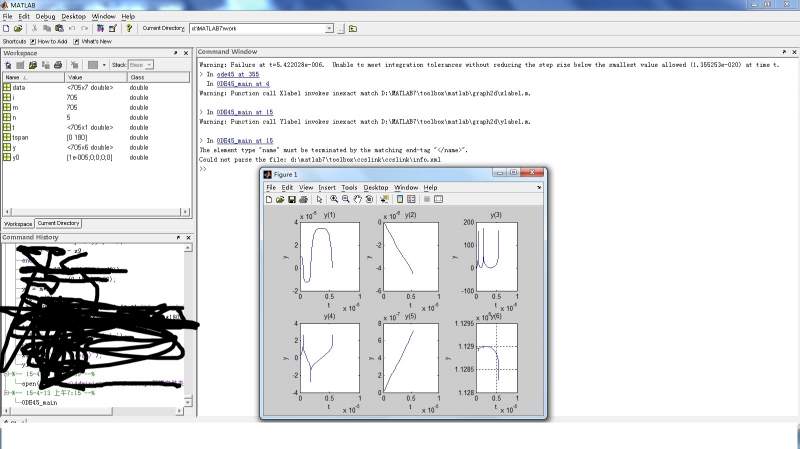Screen dimensions: 800x449
Task: Open Current Directory path dropdown
Action: tap(329, 29)
